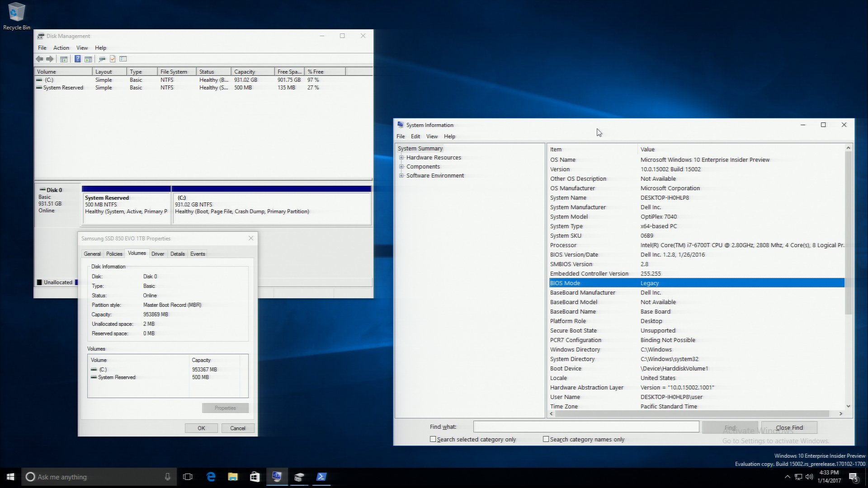
Task: Switch to the Policies tab
Action: point(114,254)
